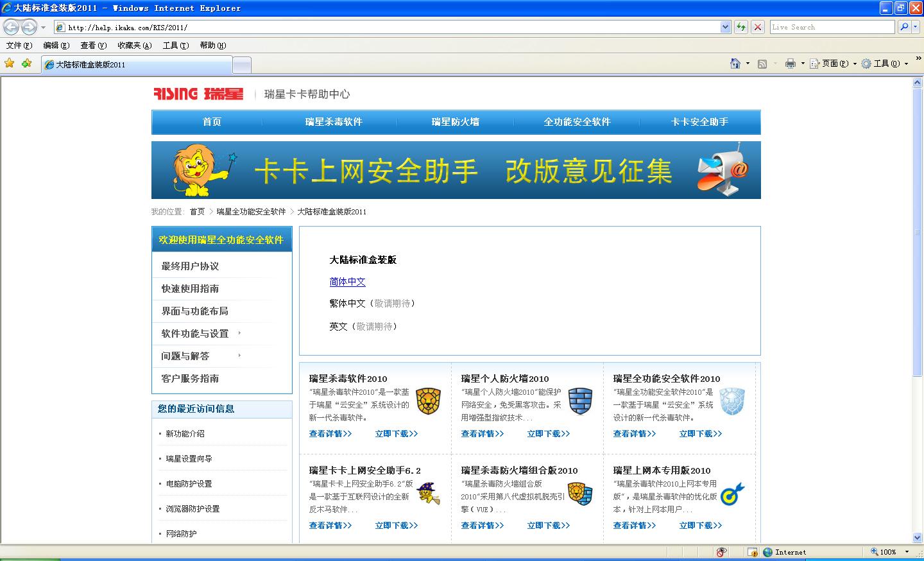
Task: Expand the 问题与解答 sidebar submenu arrow
Action: (x=239, y=355)
